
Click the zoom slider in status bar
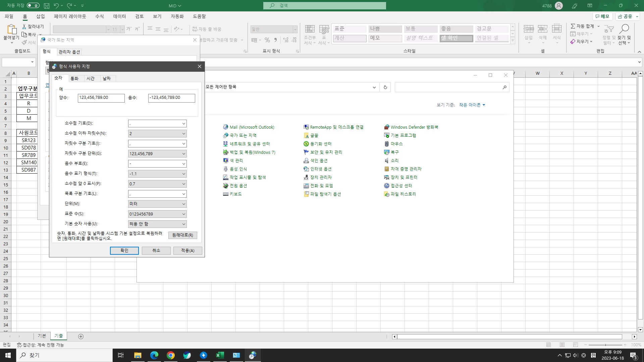coord(605,345)
